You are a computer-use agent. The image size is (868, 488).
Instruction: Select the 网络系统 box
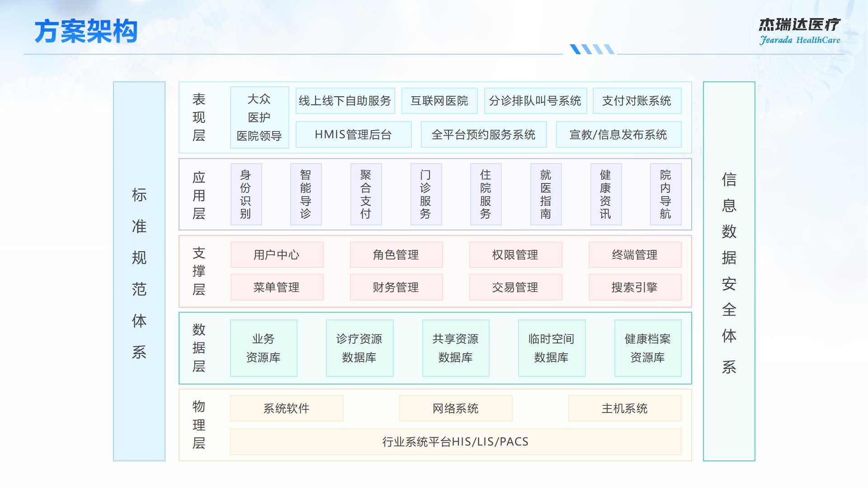pos(455,408)
